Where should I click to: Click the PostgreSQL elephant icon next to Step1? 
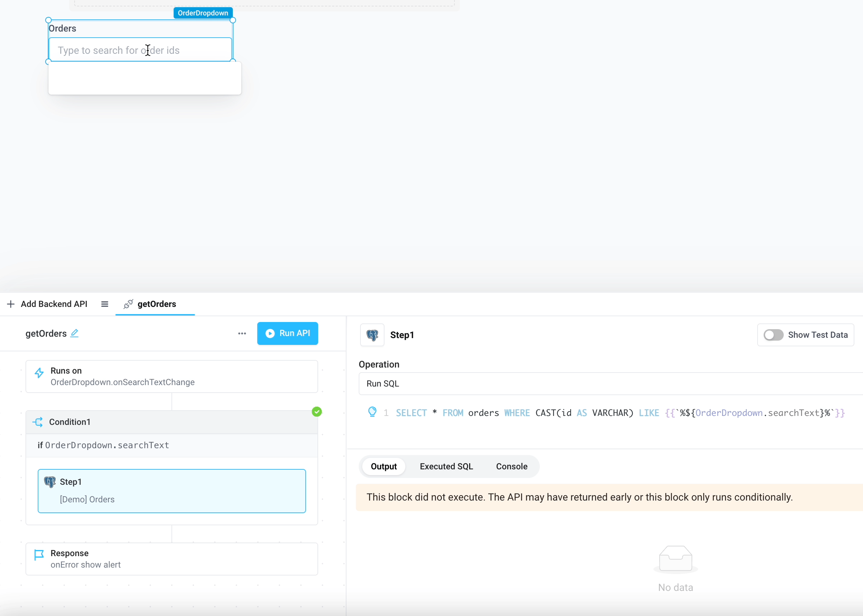click(x=372, y=335)
